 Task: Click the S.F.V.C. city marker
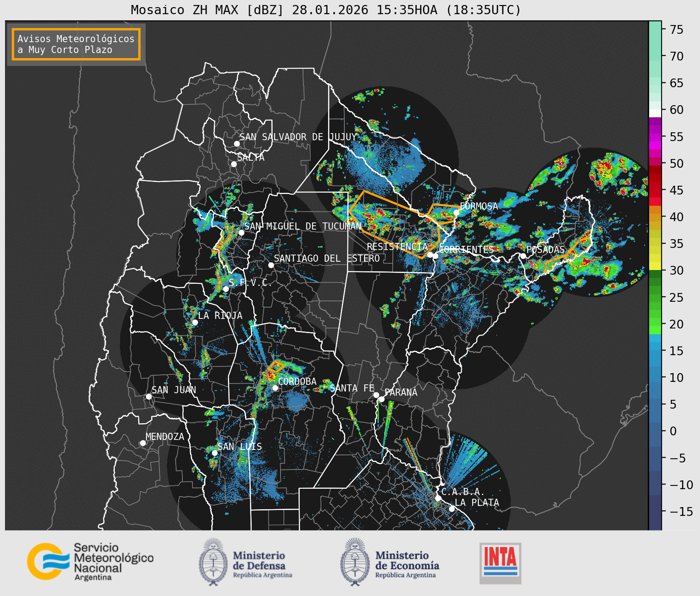pyautogui.click(x=226, y=289)
